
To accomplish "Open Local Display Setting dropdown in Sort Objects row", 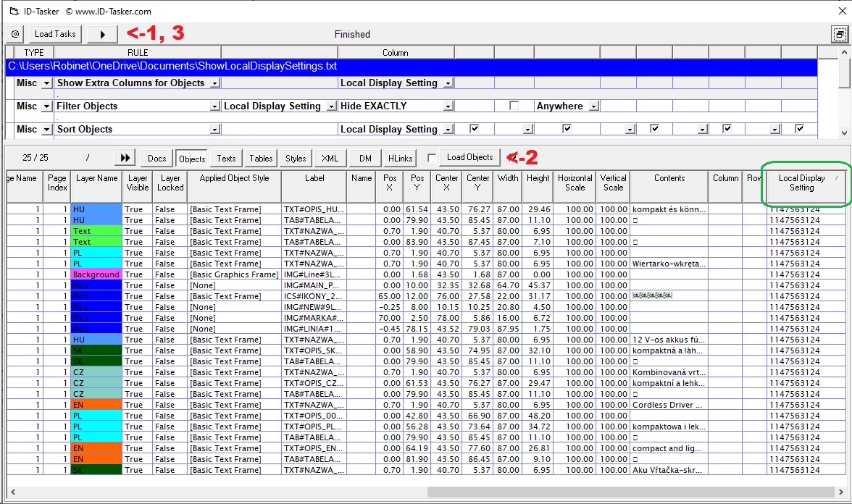I will [448, 129].
